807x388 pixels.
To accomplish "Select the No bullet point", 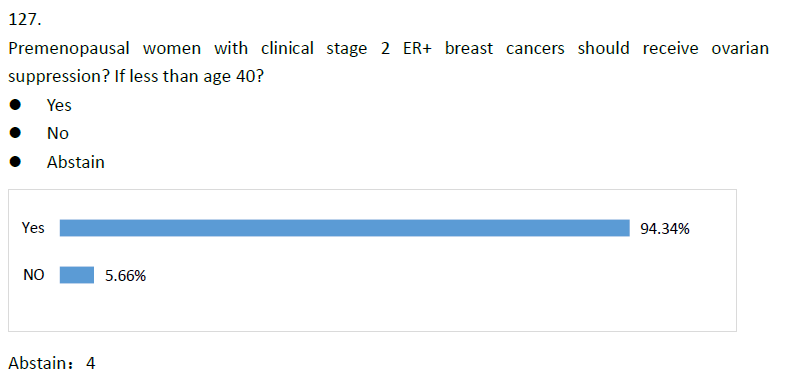I will point(15,133).
